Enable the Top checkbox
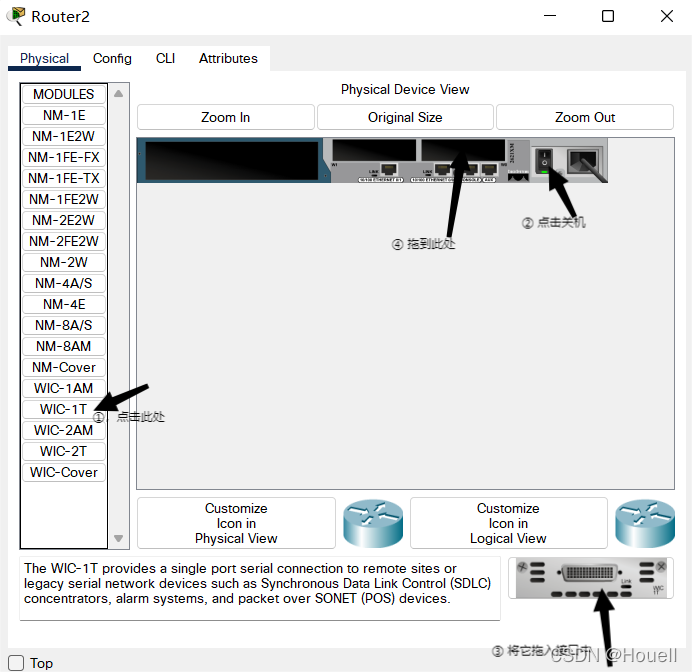 point(16,663)
